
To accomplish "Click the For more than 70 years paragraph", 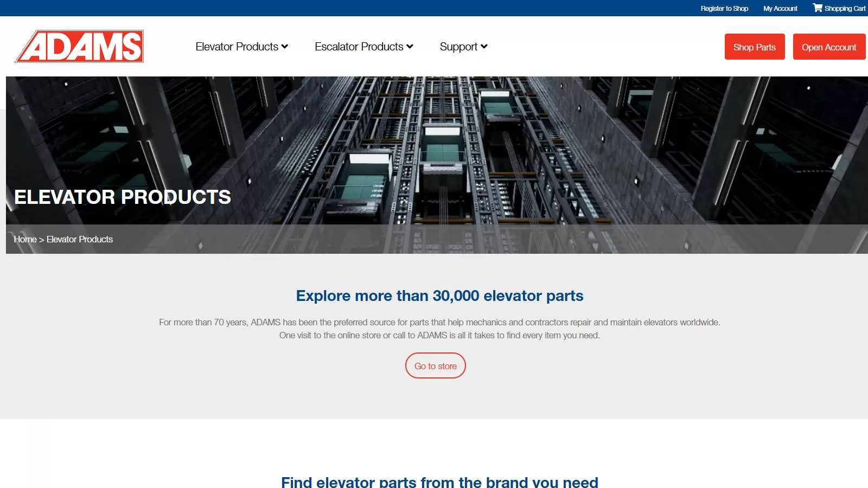I will pyautogui.click(x=439, y=322).
